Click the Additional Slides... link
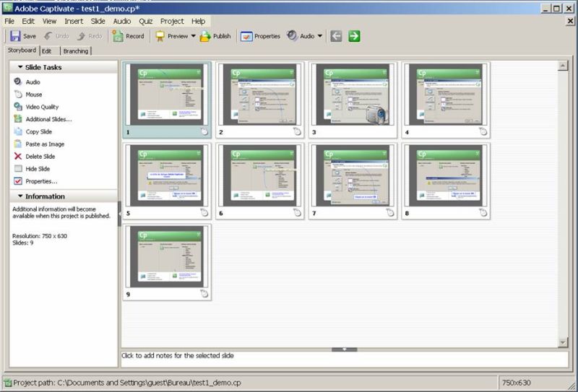The image size is (578, 392). 48,119
